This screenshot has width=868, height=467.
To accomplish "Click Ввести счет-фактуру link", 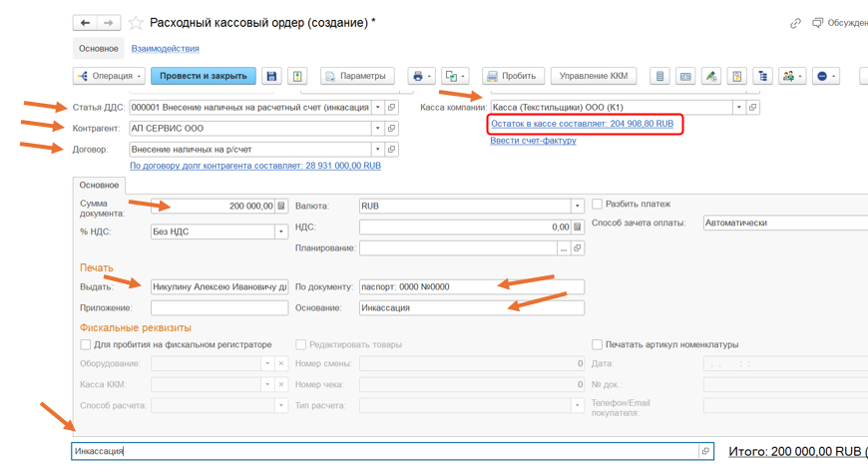I will click(x=533, y=141).
